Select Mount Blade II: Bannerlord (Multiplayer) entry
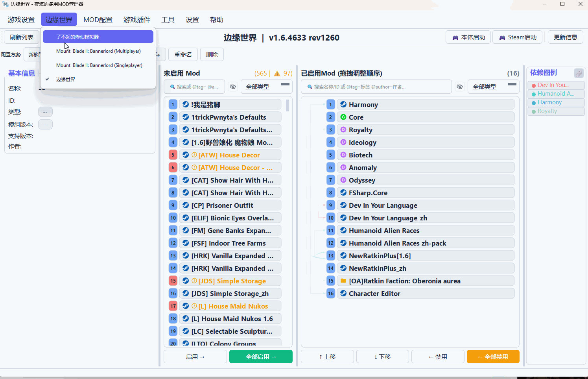Viewport: 588px width, 379px height. 98,51
